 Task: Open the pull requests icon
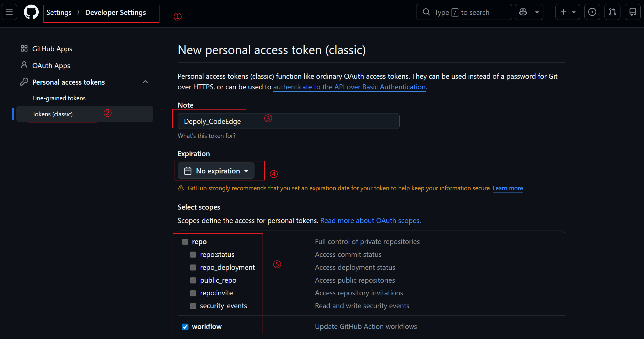point(612,12)
